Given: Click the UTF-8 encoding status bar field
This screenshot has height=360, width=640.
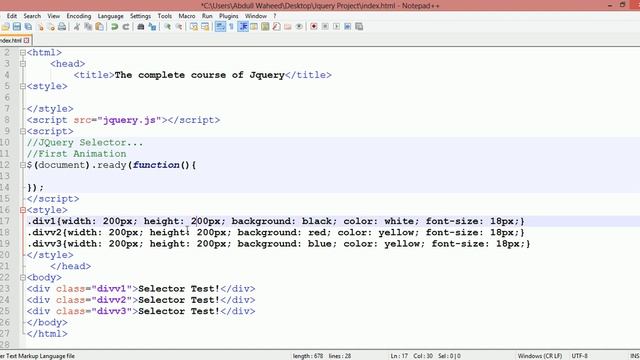Looking at the screenshot, I should click(x=580, y=356).
